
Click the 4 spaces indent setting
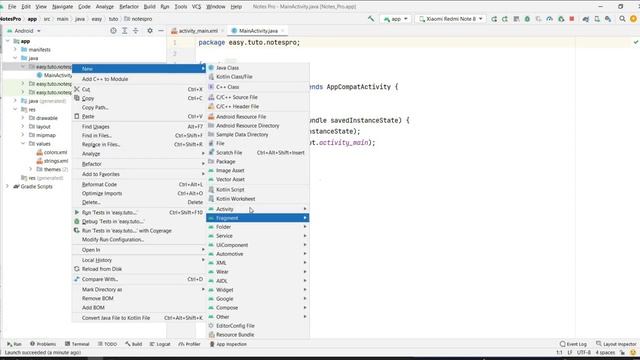pos(605,352)
